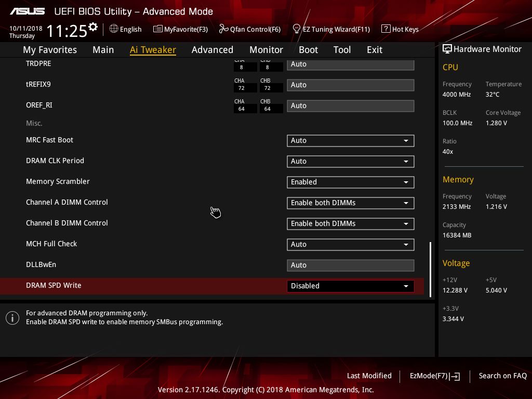Open Search on FAQ link

click(x=502, y=376)
